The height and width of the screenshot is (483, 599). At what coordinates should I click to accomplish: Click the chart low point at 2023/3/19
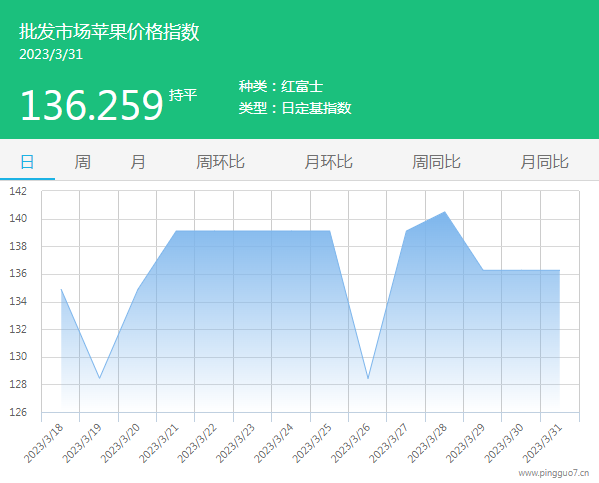point(100,378)
